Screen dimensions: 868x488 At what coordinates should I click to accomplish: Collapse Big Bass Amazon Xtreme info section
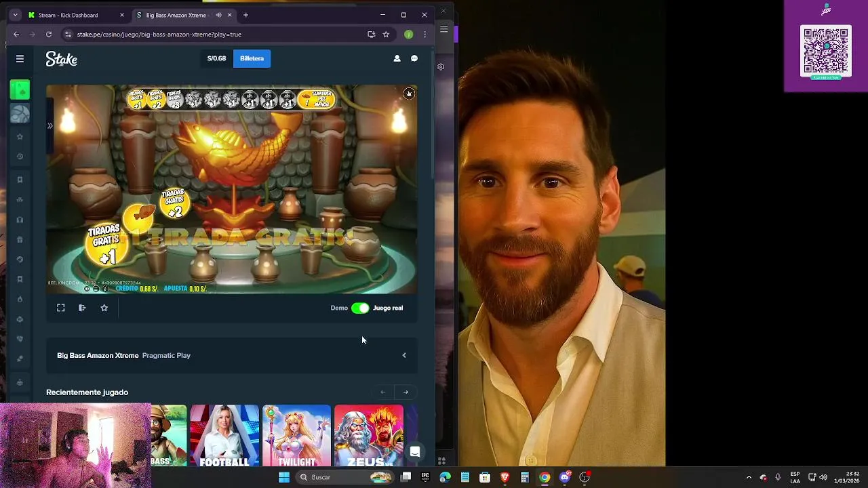coord(404,355)
